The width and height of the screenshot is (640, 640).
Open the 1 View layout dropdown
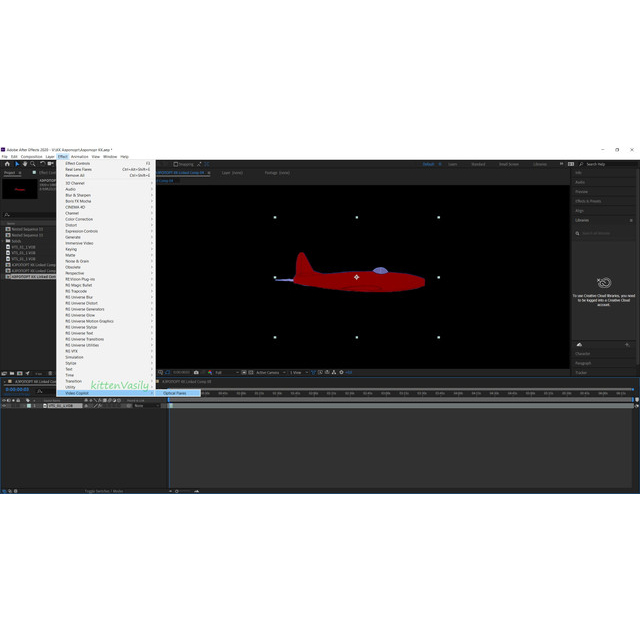click(298, 372)
